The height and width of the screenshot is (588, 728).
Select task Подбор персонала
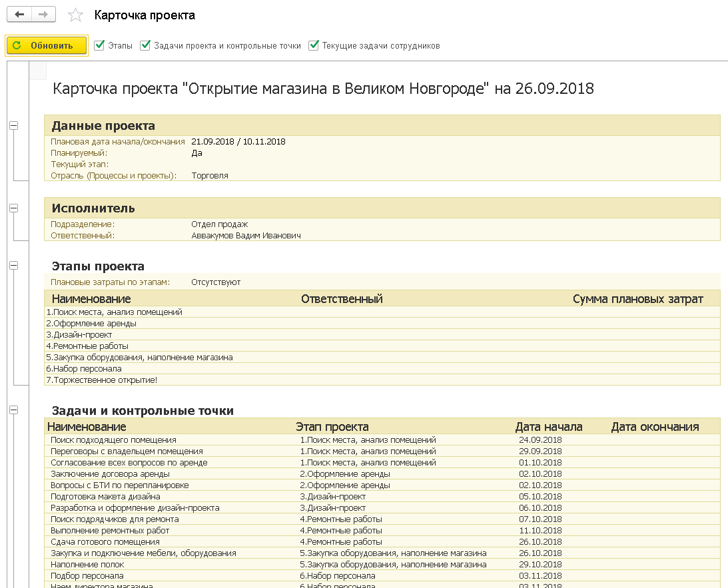(x=87, y=576)
